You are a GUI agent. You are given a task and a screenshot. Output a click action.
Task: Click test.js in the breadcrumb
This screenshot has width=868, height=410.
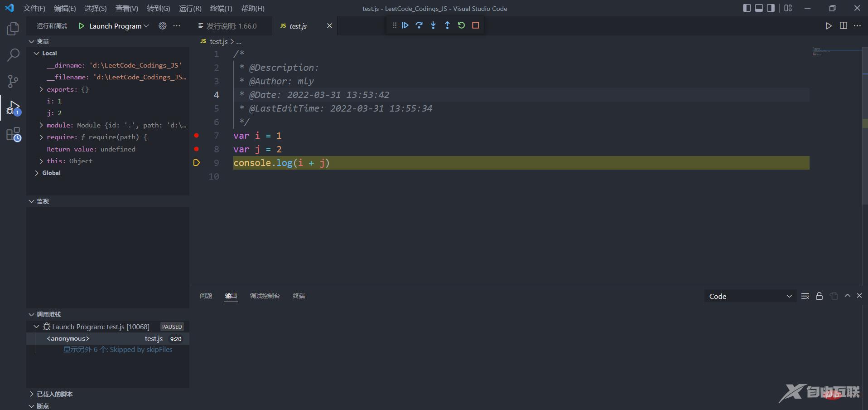[219, 41]
